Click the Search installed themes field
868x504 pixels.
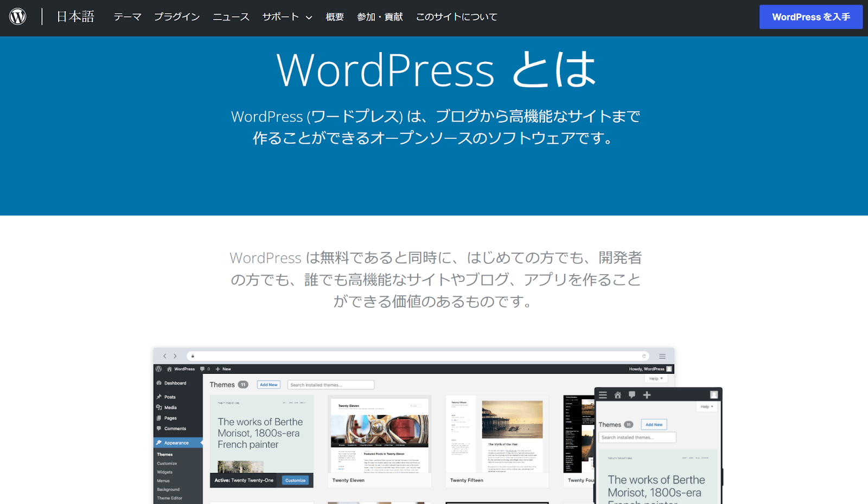[331, 385]
